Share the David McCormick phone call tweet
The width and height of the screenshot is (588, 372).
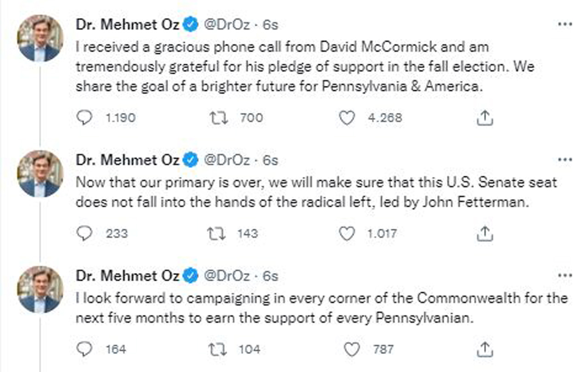[485, 118]
